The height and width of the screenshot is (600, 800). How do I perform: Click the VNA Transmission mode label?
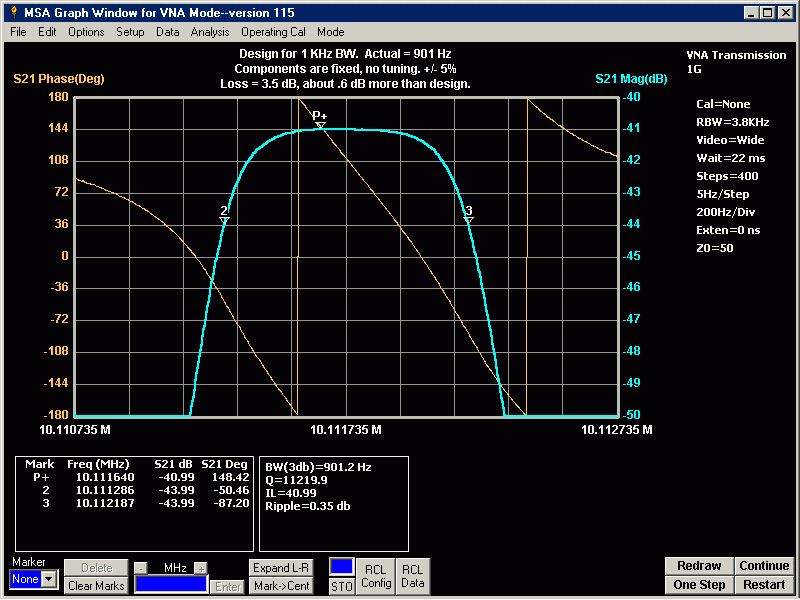point(736,55)
